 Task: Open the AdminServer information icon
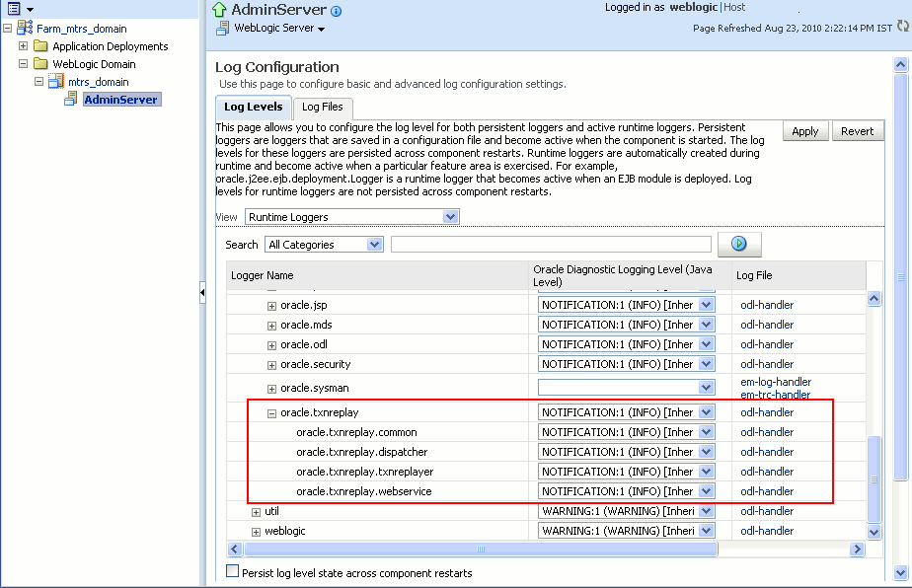[337, 11]
